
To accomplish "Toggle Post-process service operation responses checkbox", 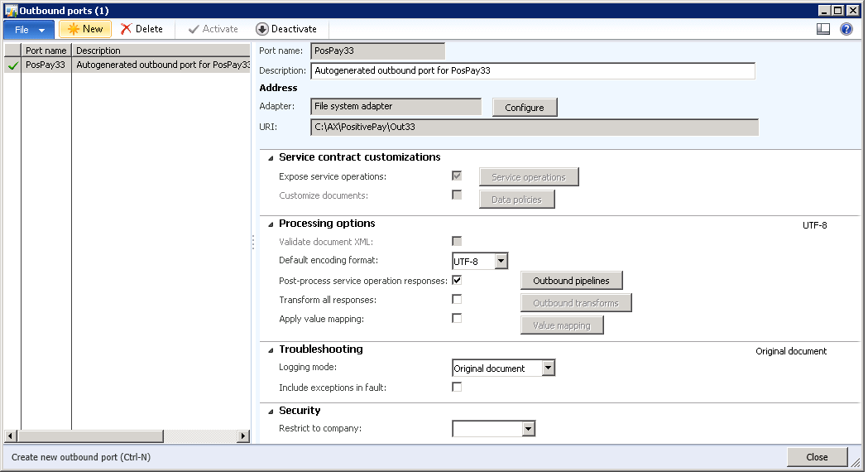I will click(457, 281).
